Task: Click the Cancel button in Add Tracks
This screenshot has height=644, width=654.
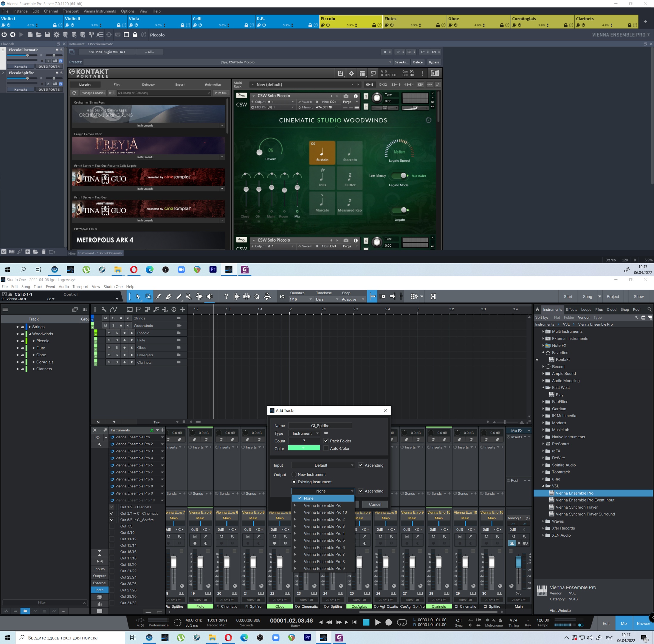Action: pos(375,504)
